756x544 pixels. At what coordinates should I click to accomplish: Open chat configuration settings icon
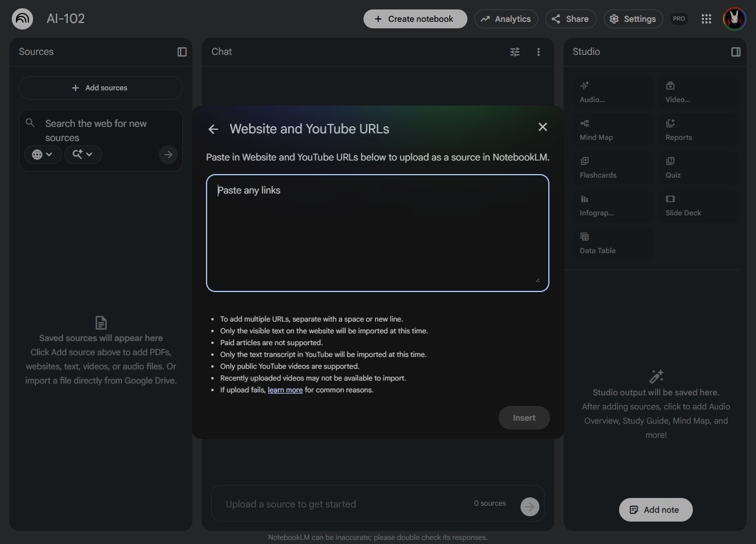(515, 52)
